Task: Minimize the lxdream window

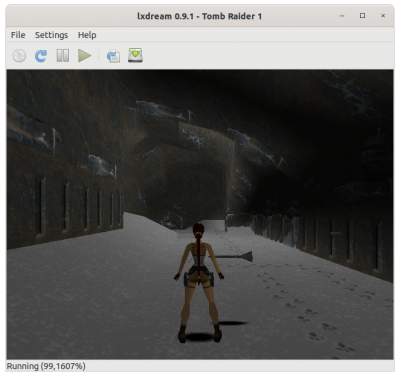Action: pyautogui.click(x=342, y=16)
